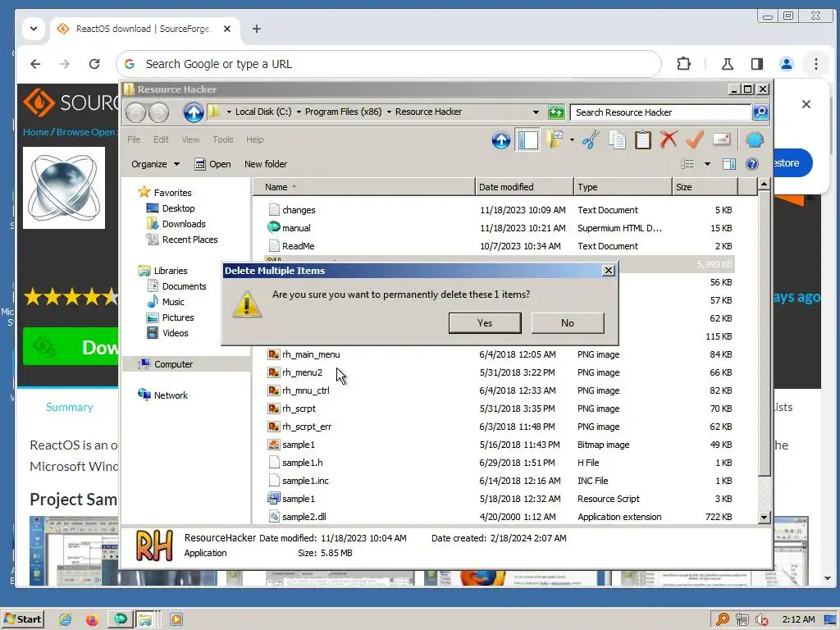Toggle the preview pane icon
840x630 pixels.
(x=729, y=164)
